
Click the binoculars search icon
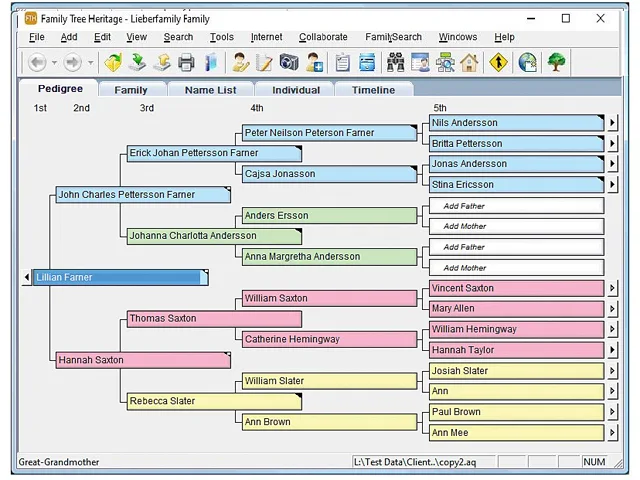click(x=395, y=62)
